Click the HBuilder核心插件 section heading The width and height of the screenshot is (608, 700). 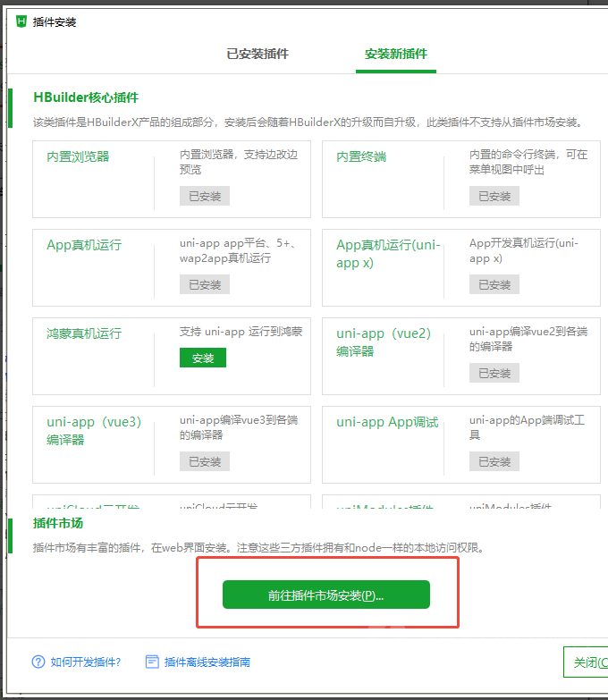click(x=86, y=97)
